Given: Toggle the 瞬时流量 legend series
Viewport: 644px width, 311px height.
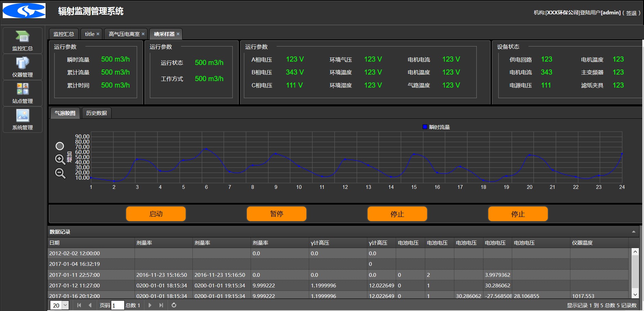Looking at the screenshot, I should [x=436, y=127].
